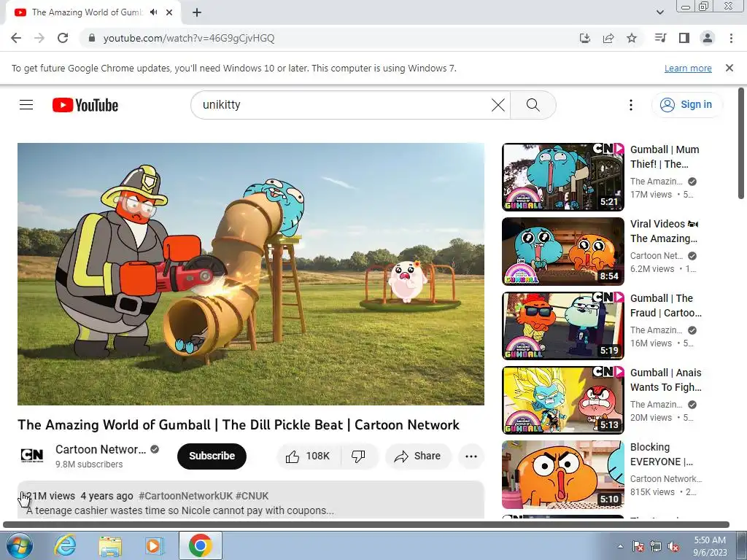Screen dimensions: 747x560
Task: Reload the YouTube page
Action: pyautogui.click(x=63, y=38)
